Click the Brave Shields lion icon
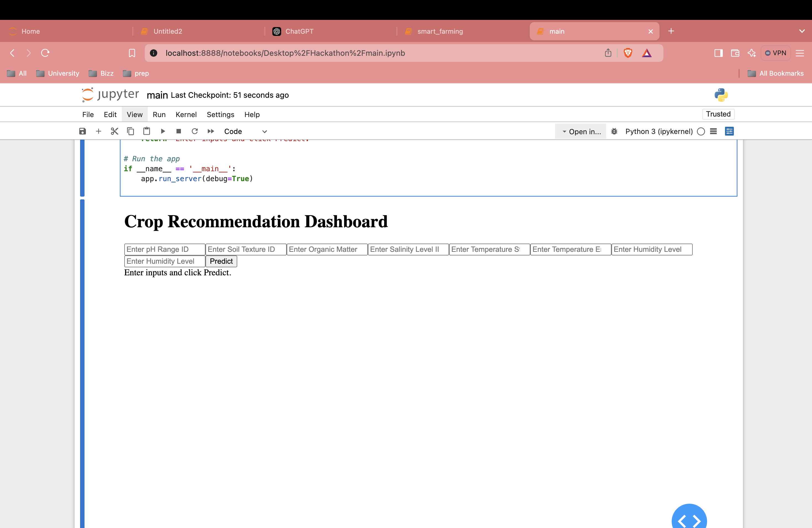 pos(628,53)
